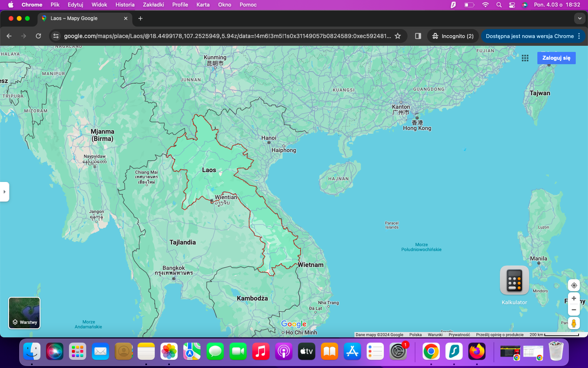Open the Google apps grid

click(x=525, y=58)
